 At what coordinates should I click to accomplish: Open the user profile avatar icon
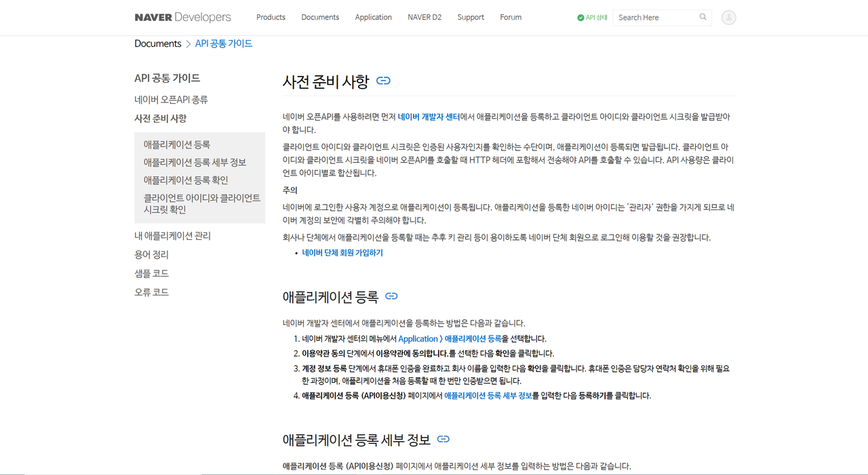pos(729,18)
